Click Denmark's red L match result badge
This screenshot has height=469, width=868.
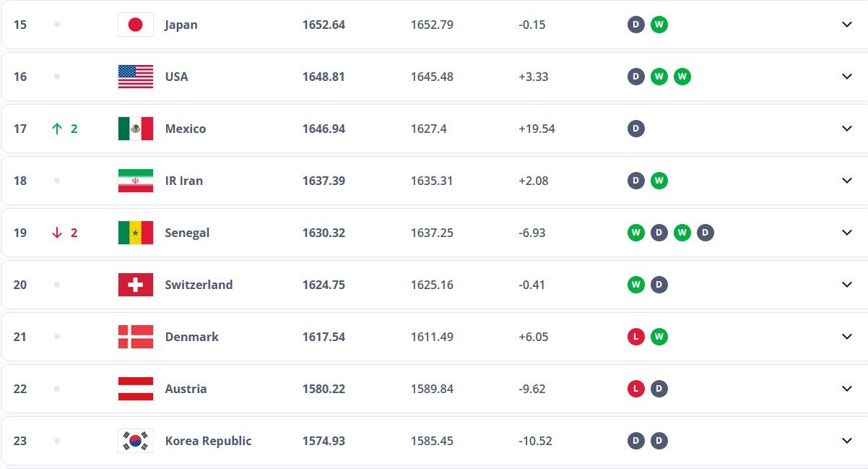pos(635,337)
